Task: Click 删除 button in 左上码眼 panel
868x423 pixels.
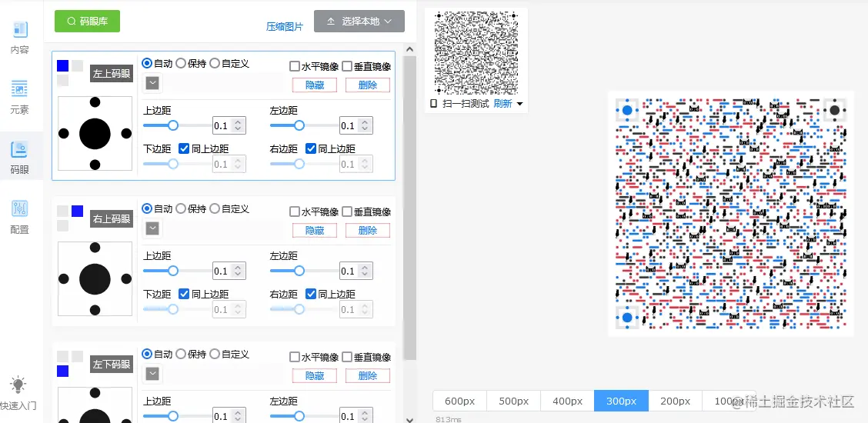Action: pos(368,85)
